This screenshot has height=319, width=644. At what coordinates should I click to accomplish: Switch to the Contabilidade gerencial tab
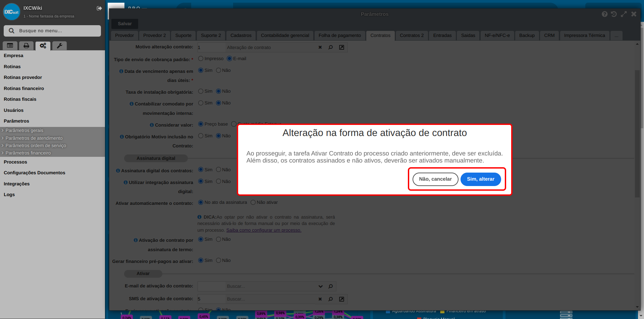click(285, 36)
